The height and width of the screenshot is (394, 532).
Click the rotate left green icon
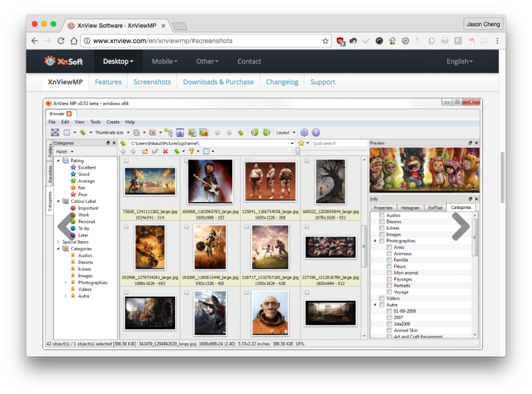pos(255,133)
